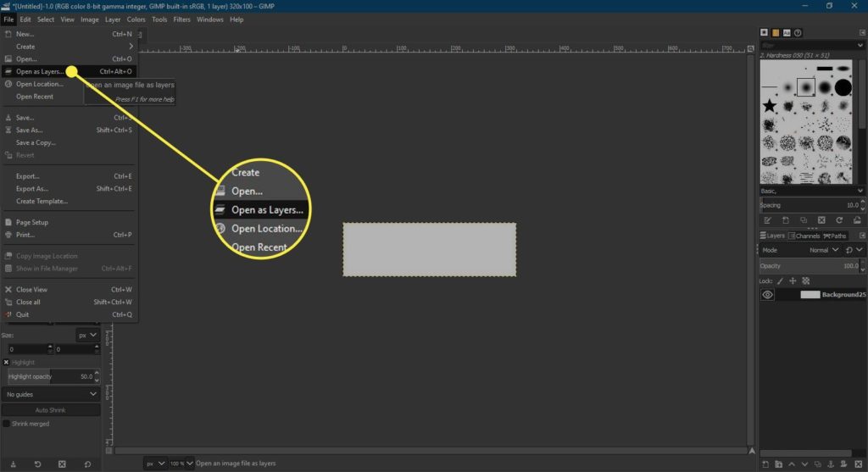
Task: Open the Document History dock tab icon
Action: pos(798,33)
